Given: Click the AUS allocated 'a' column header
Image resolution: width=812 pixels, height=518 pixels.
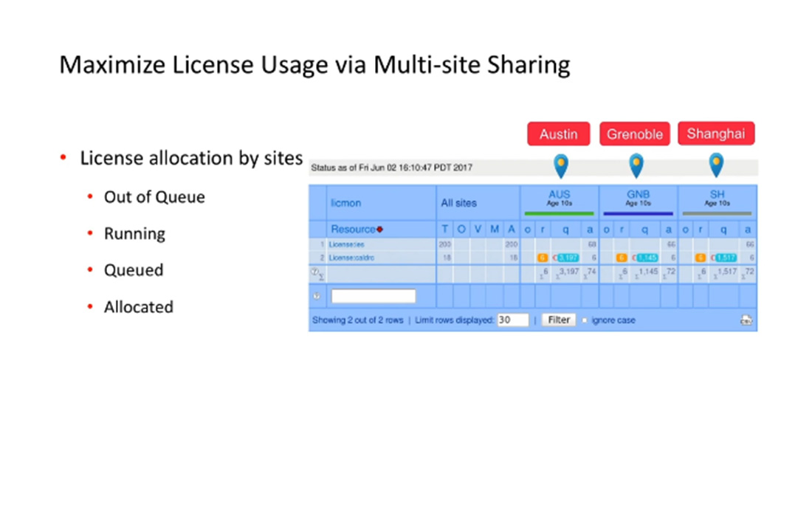Looking at the screenshot, I should pyautogui.click(x=589, y=229).
